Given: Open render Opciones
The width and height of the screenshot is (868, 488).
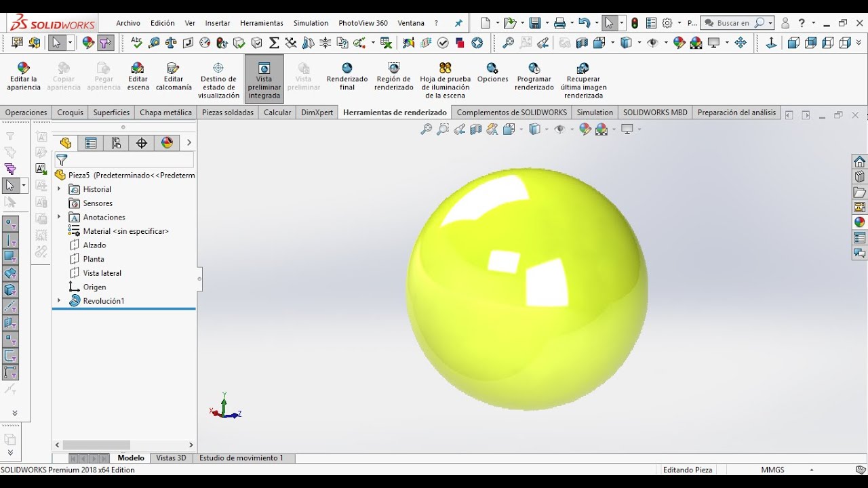Looking at the screenshot, I should (493, 73).
